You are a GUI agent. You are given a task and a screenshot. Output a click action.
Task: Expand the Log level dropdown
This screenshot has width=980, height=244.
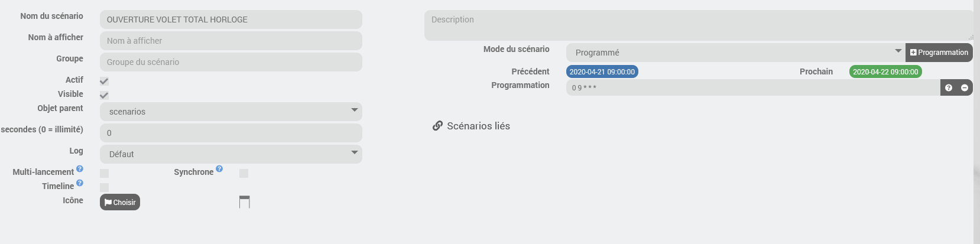click(x=231, y=154)
